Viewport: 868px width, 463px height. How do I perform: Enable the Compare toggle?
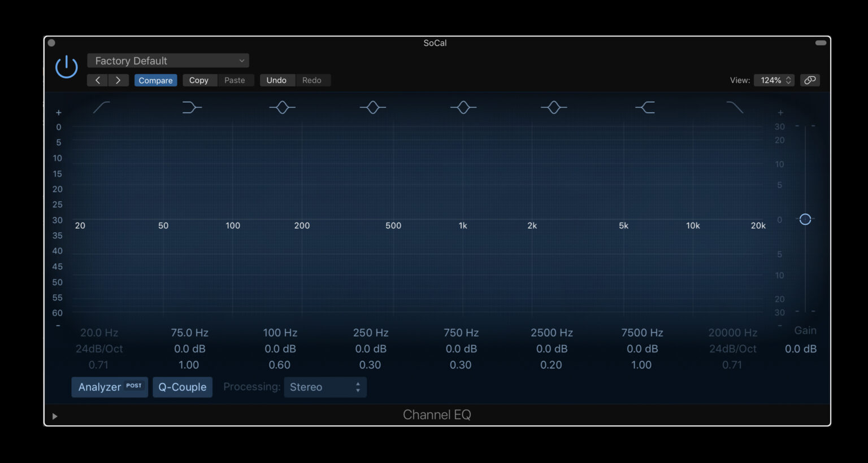coord(155,80)
